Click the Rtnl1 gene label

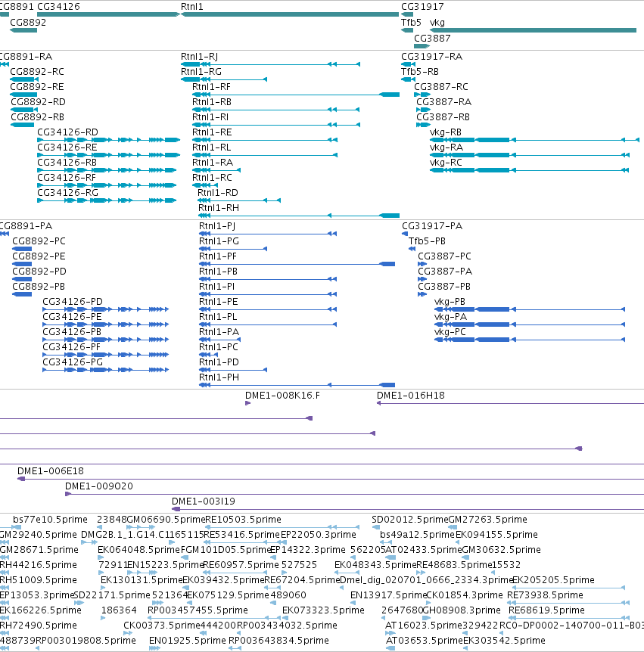click(191, 7)
